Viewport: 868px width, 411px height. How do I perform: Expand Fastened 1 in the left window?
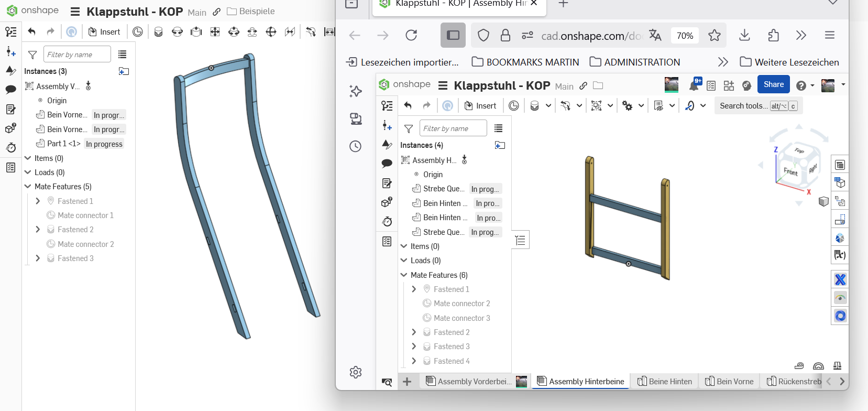pos(38,201)
